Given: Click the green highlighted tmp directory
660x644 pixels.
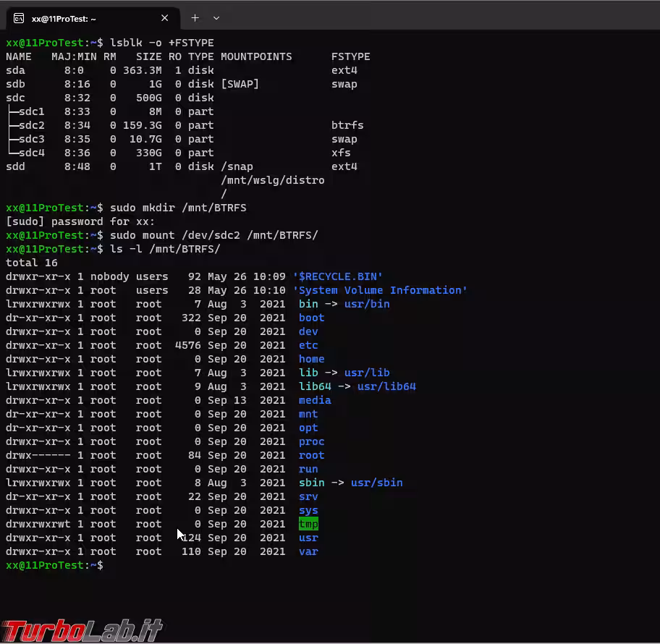Looking at the screenshot, I should click(308, 524).
